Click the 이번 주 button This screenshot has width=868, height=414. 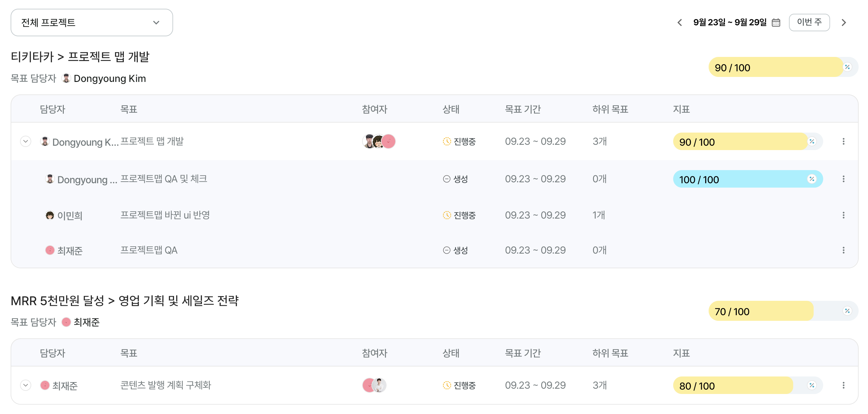pyautogui.click(x=809, y=22)
